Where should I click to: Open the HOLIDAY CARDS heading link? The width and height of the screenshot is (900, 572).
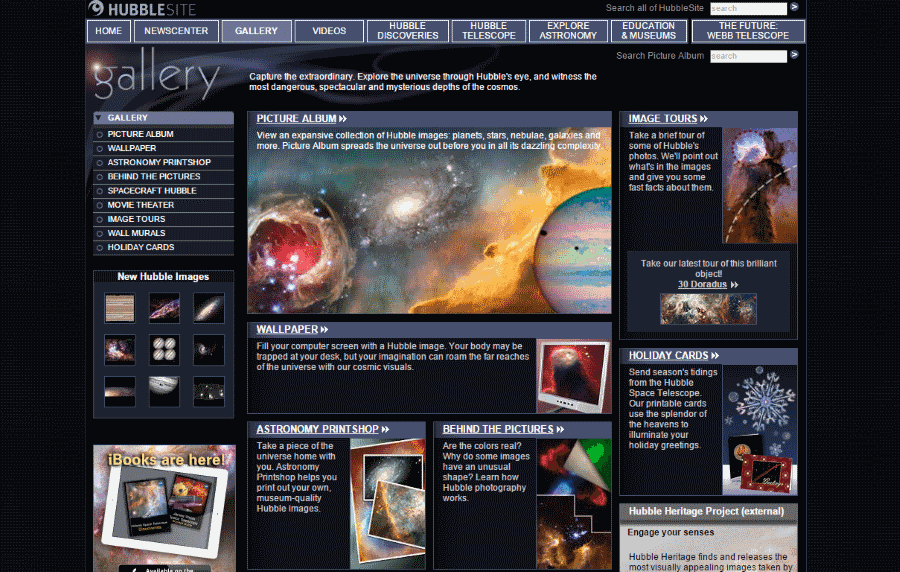pos(673,356)
